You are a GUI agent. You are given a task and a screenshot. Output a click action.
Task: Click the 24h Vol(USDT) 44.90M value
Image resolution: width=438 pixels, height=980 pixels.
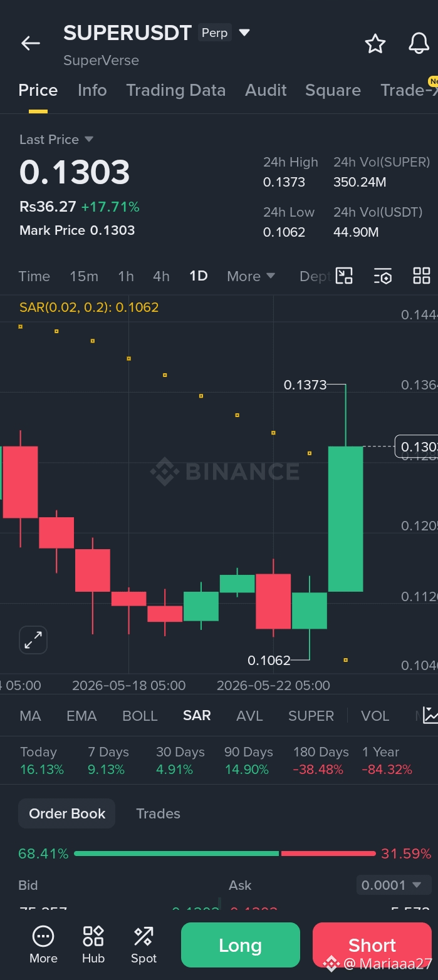(356, 232)
